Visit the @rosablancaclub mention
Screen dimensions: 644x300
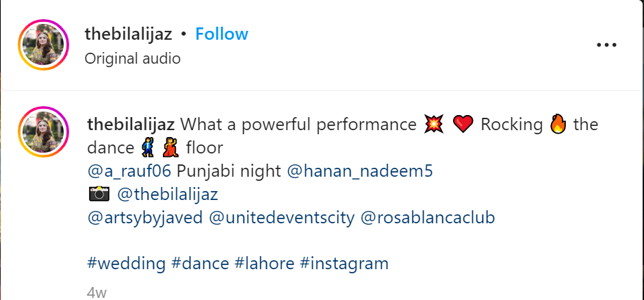pyautogui.click(x=427, y=218)
